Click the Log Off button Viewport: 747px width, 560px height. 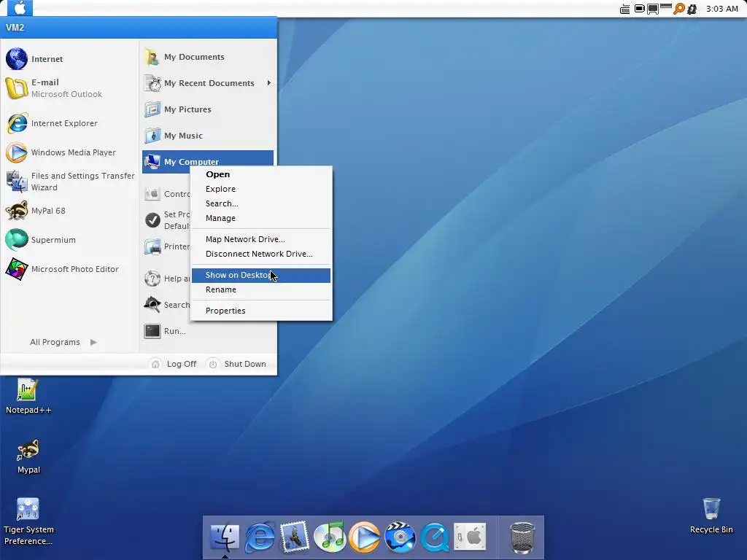pos(174,364)
